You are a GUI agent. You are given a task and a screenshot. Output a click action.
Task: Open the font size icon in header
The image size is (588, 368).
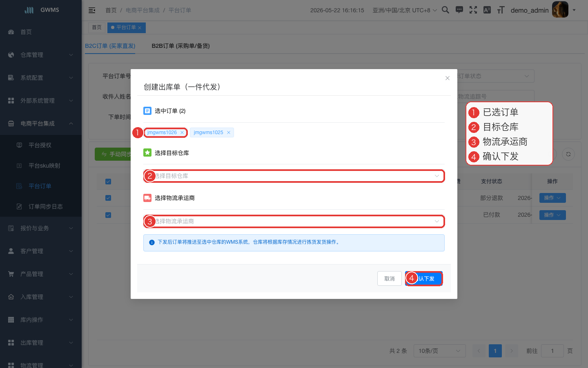click(x=501, y=10)
